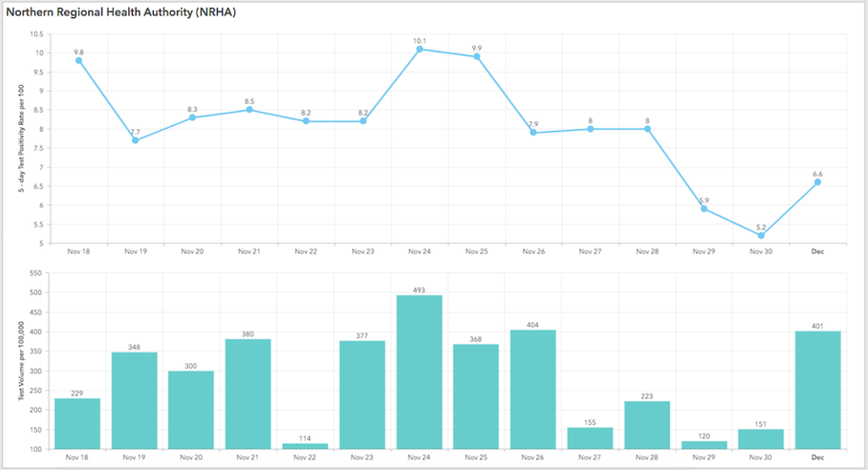Select the Nov 23 bar showing 377
Viewport: 868px width, 470px height.
(x=362, y=395)
